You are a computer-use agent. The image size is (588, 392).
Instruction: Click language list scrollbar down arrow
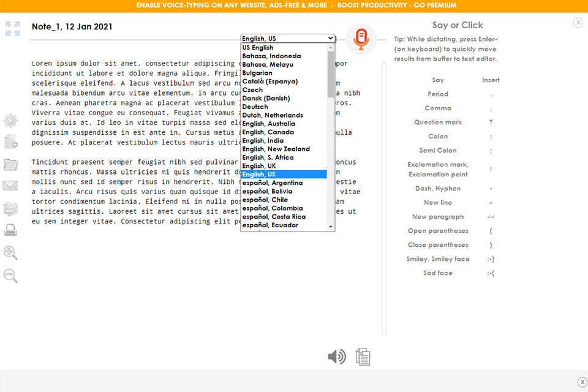click(330, 227)
